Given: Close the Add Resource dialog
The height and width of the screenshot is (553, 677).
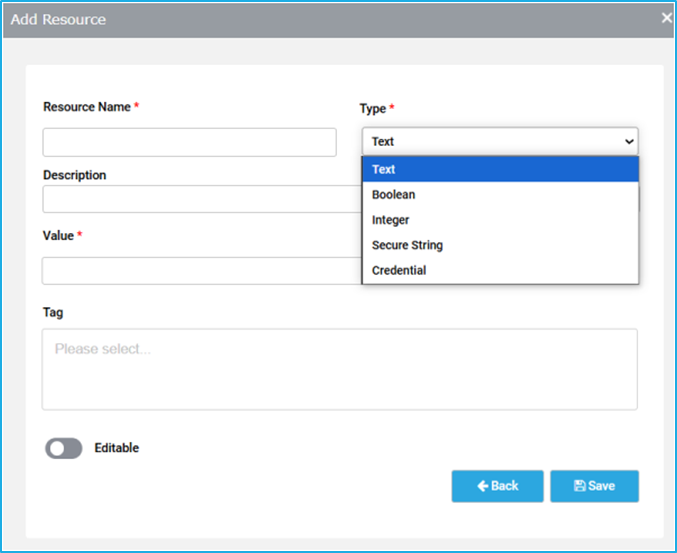Looking at the screenshot, I should [667, 18].
